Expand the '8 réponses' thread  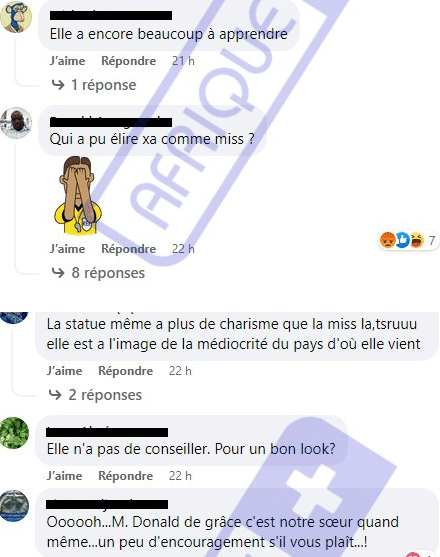[98, 273]
